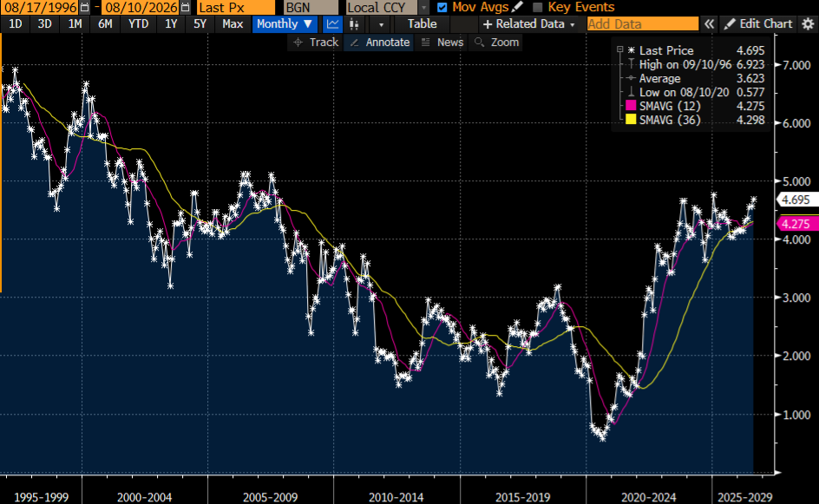Expand the Related Data dropdown

530,24
